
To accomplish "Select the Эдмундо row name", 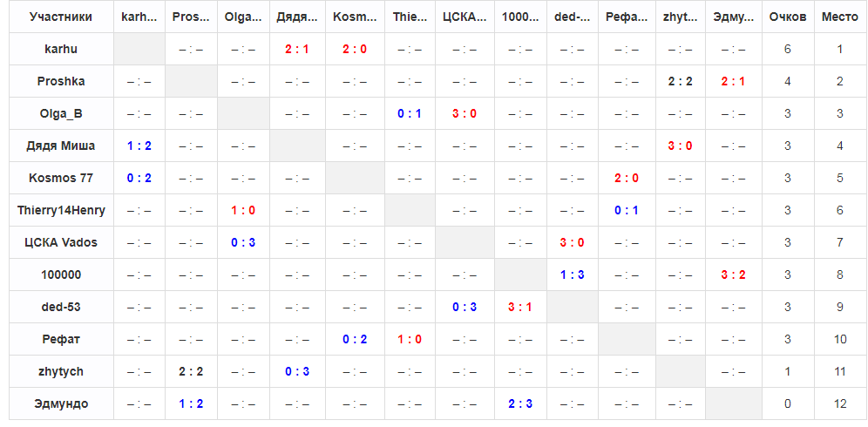I will pos(61,403).
